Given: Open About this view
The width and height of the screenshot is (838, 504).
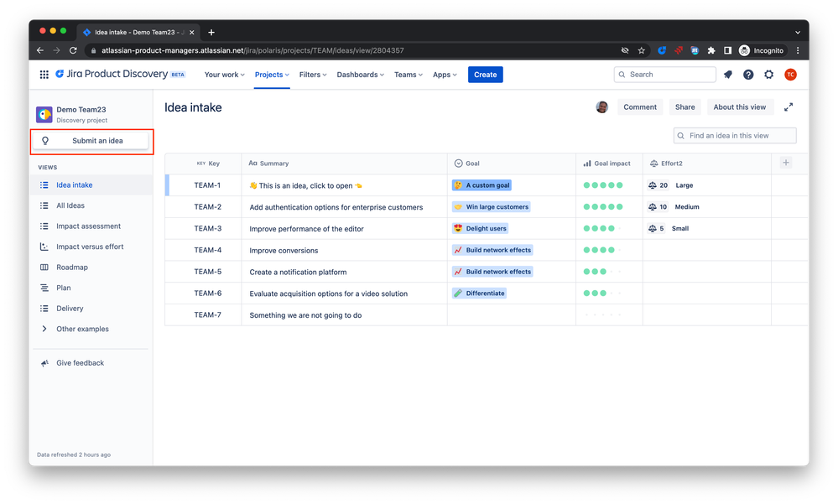Looking at the screenshot, I should pos(740,107).
